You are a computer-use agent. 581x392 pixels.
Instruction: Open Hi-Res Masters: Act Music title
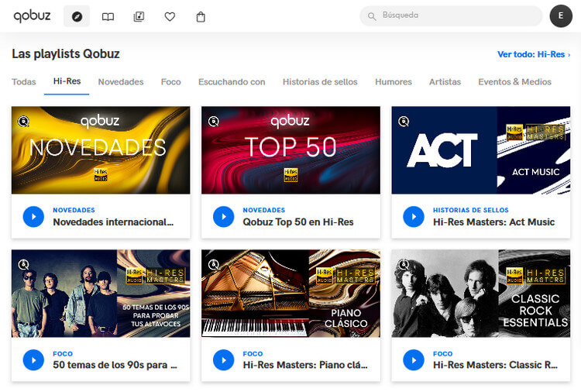pos(494,222)
